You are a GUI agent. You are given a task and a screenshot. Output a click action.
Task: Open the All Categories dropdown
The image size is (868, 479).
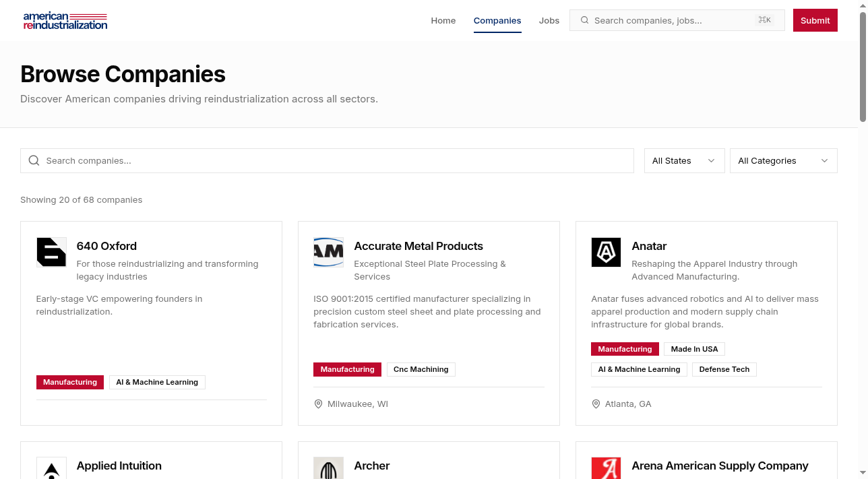click(783, 160)
